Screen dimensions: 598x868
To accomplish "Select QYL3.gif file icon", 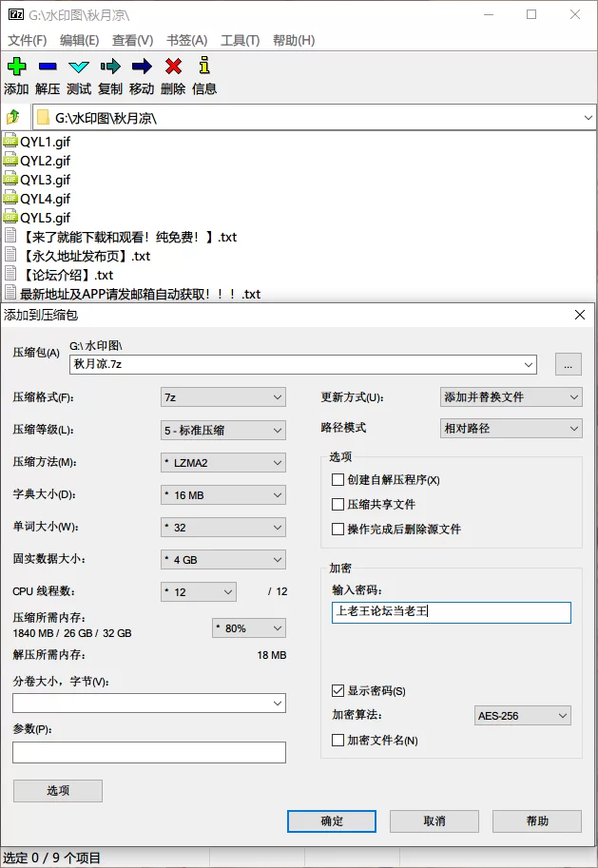I will (x=10, y=179).
